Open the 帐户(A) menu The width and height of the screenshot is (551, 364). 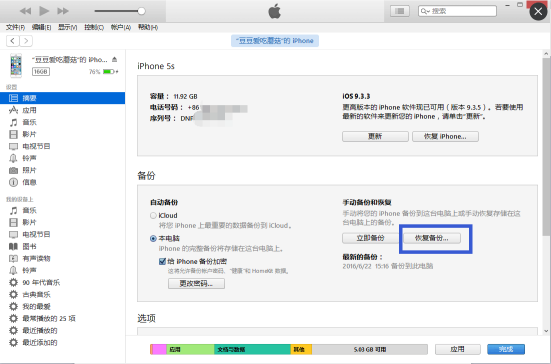(x=121, y=27)
